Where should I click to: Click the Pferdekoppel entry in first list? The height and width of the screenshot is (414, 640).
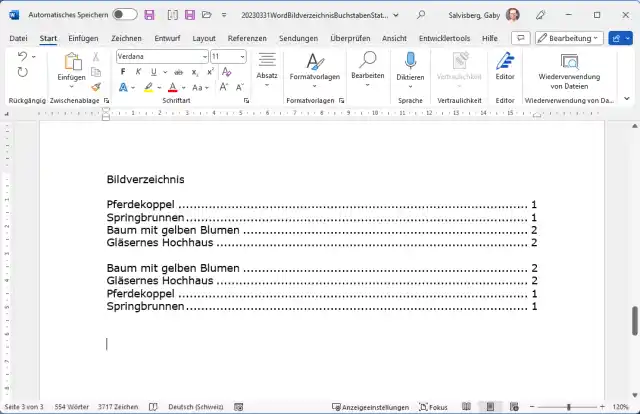pyautogui.click(x=141, y=205)
